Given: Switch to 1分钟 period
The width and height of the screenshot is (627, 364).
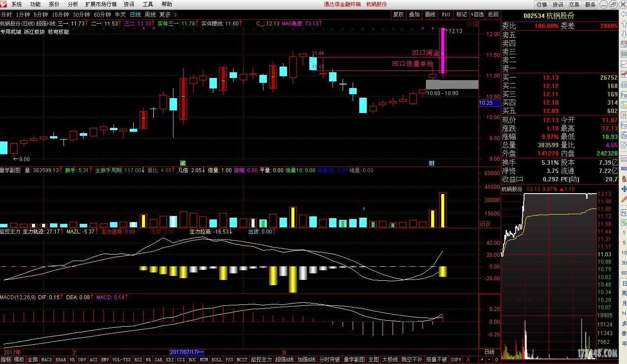Looking at the screenshot, I should 23,14.
